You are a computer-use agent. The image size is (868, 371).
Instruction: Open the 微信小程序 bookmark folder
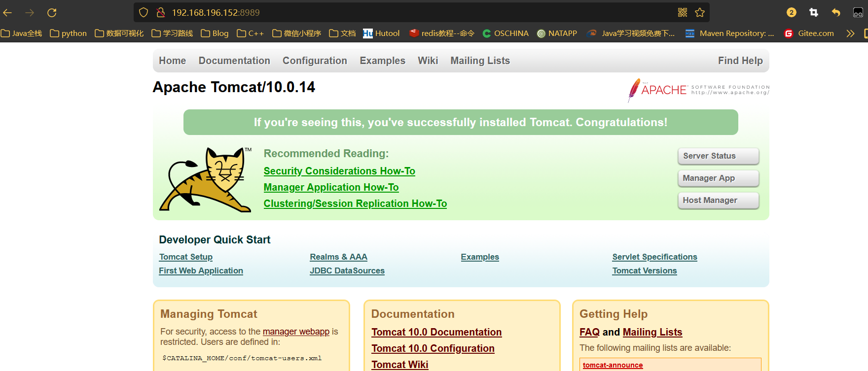click(x=297, y=34)
